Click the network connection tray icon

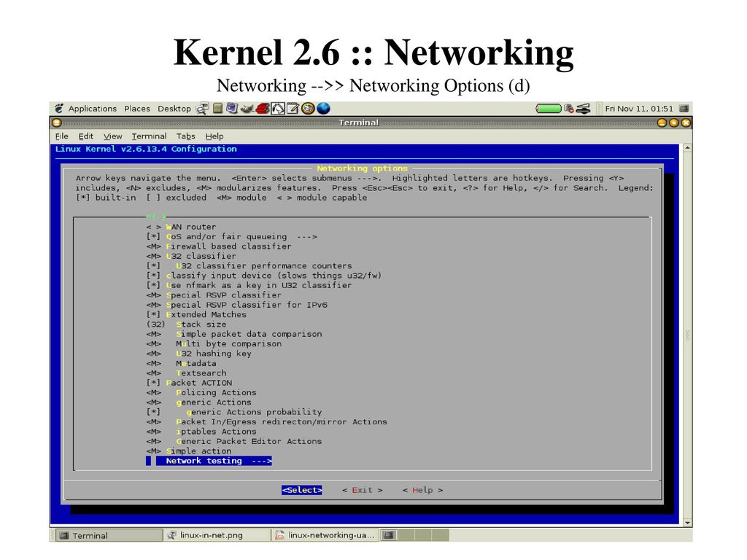(583, 109)
